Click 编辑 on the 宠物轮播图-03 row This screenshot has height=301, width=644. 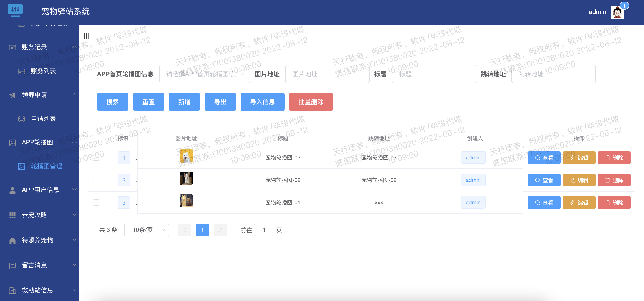pos(579,158)
